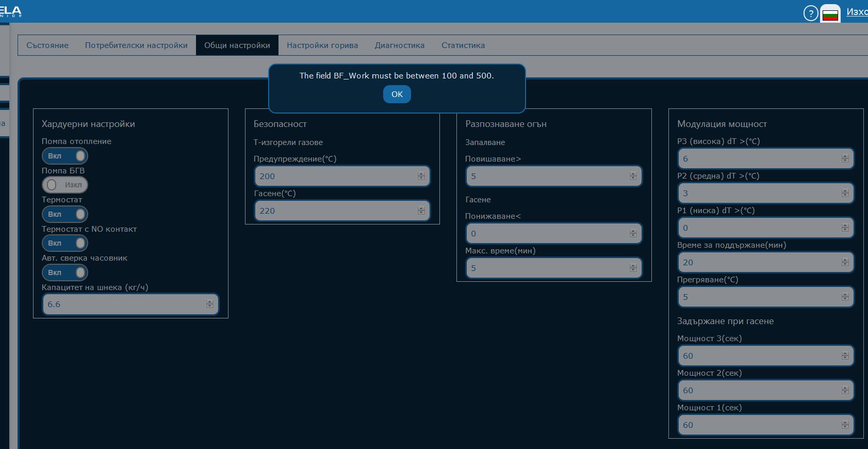Click the Изход logout link
The image size is (868, 449).
(x=857, y=12)
